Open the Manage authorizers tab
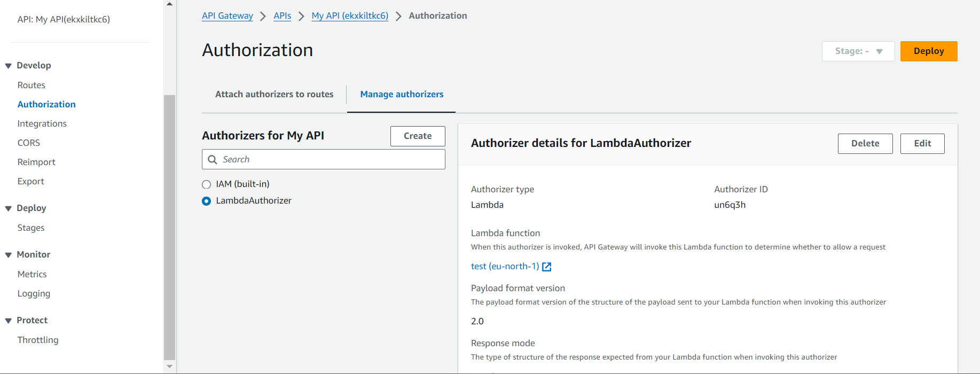Screen dimensions: 980x374 pyautogui.click(x=402, y=95)
